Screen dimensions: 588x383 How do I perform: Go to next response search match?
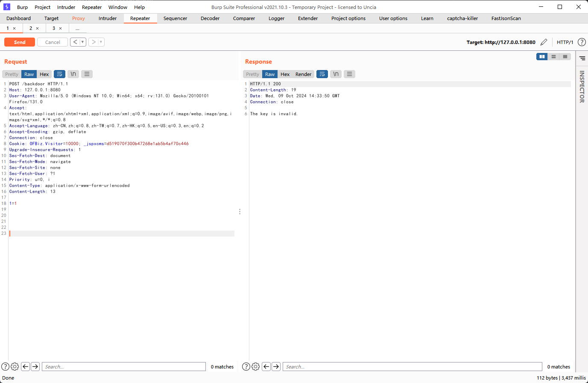tap(276, 366)
